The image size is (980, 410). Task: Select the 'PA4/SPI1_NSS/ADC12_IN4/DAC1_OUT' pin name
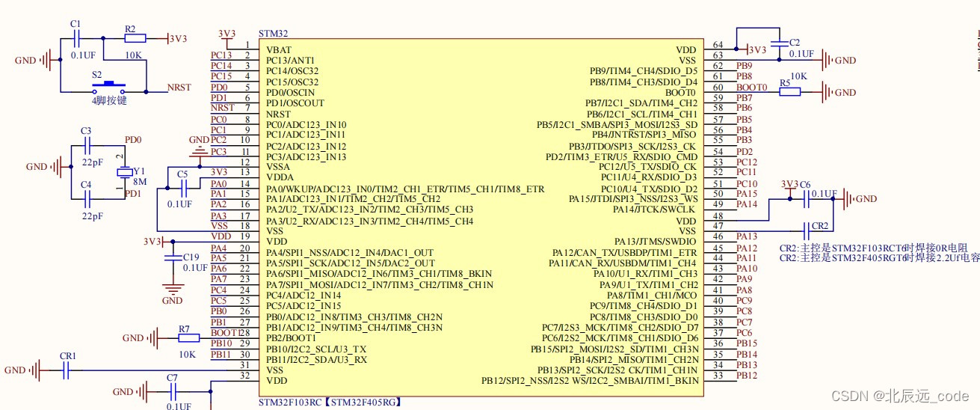point(350,253)
